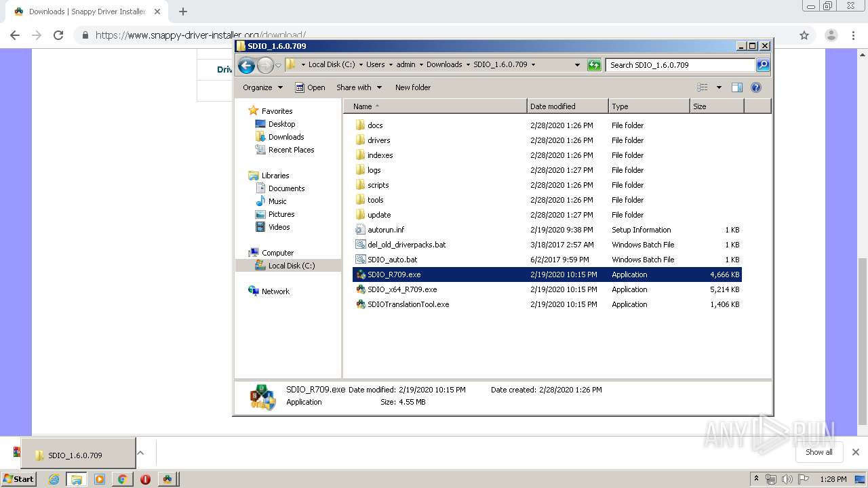Open the Chrome profile avatar
Viewport: 868px width, 488px height.
831,35
